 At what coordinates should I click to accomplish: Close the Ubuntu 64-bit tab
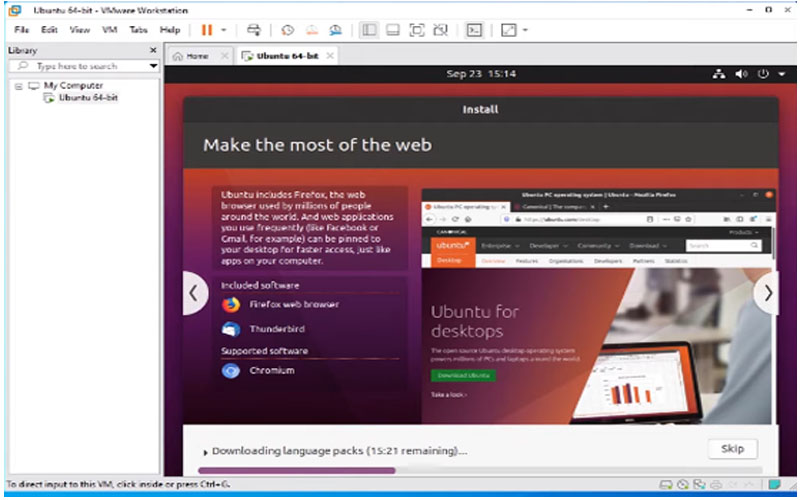[330, 56]
